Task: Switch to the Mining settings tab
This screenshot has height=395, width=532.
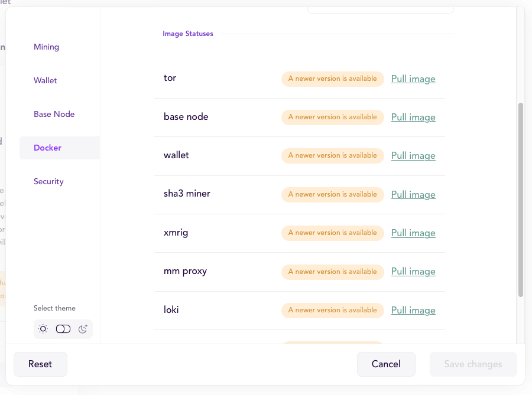Action: click(46, 47)
